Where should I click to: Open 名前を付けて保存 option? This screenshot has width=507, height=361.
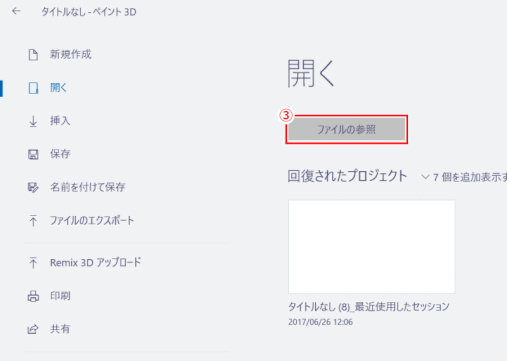click(x=87, y=187)
